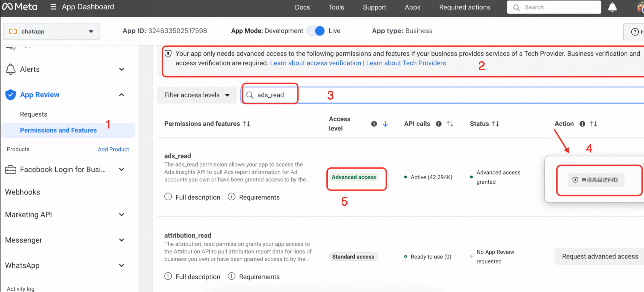The image size is (644, 292).
Task: Click Request advanced access for attribution_read
Action: pos(600,256)
